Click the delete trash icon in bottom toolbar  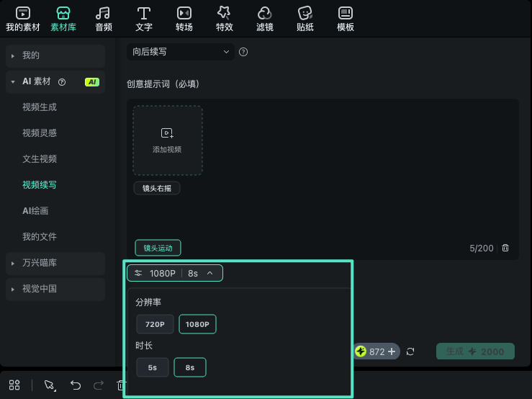(x=120, y=385)
